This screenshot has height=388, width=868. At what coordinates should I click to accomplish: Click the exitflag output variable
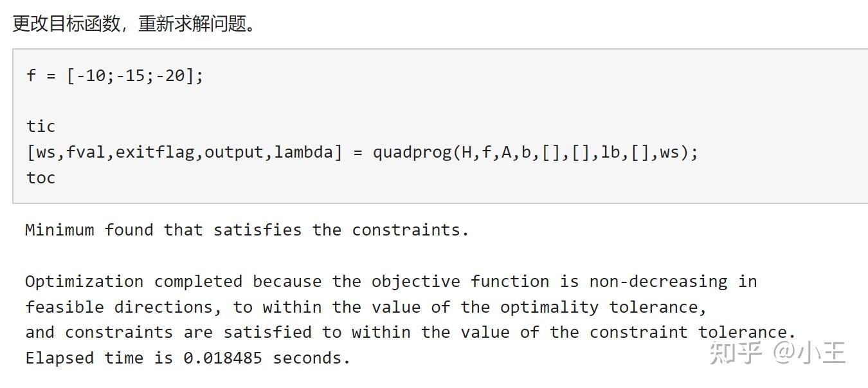(x=154, y=152)
